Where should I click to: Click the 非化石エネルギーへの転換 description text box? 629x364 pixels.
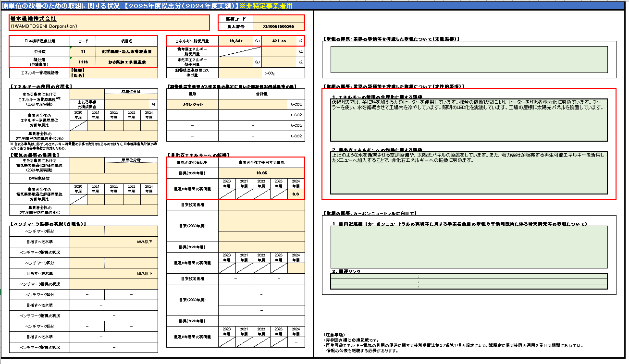[x=469, y=172]
